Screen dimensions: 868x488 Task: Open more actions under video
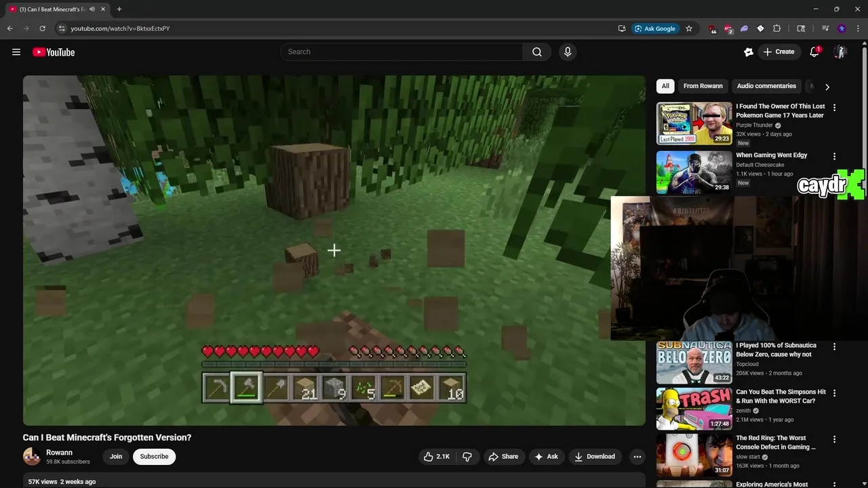(x=637, y=456)
